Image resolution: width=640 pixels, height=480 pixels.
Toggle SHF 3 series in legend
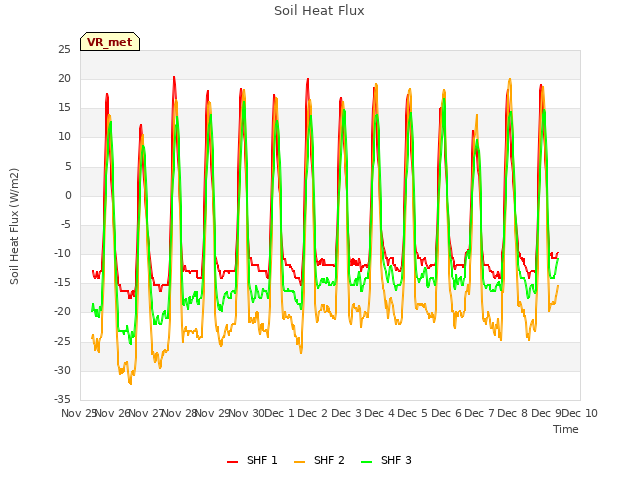(x=386, y=460)
